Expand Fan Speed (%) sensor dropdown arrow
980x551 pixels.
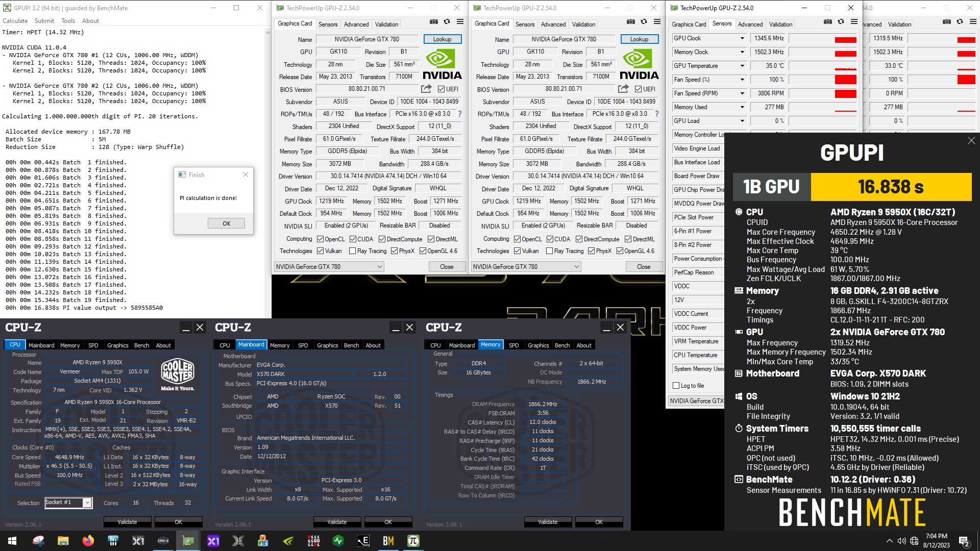tap(742, 80)
